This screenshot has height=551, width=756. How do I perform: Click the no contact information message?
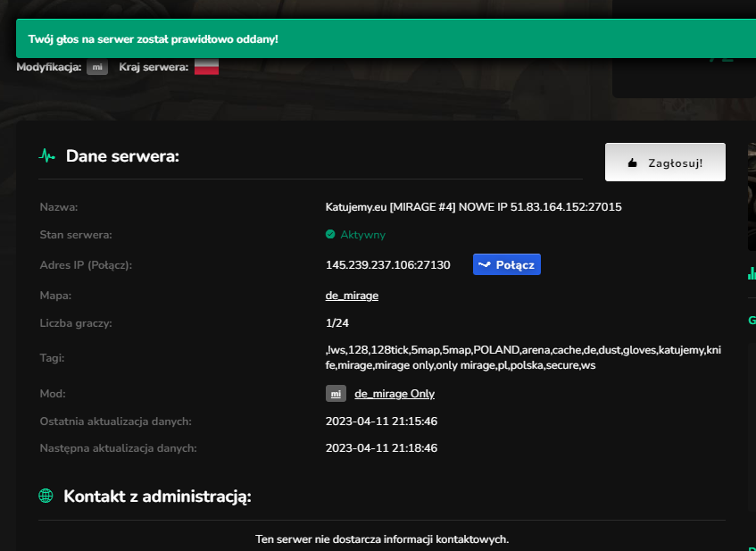382,538
